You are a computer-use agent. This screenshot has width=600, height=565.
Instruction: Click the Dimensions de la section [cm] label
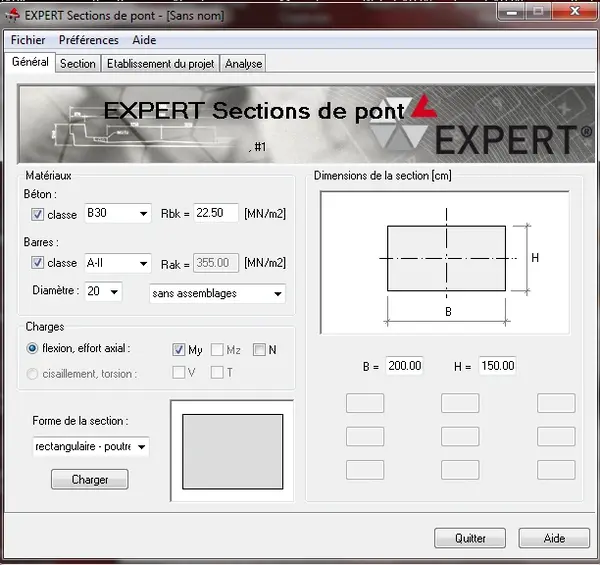[x=383, y=176]
